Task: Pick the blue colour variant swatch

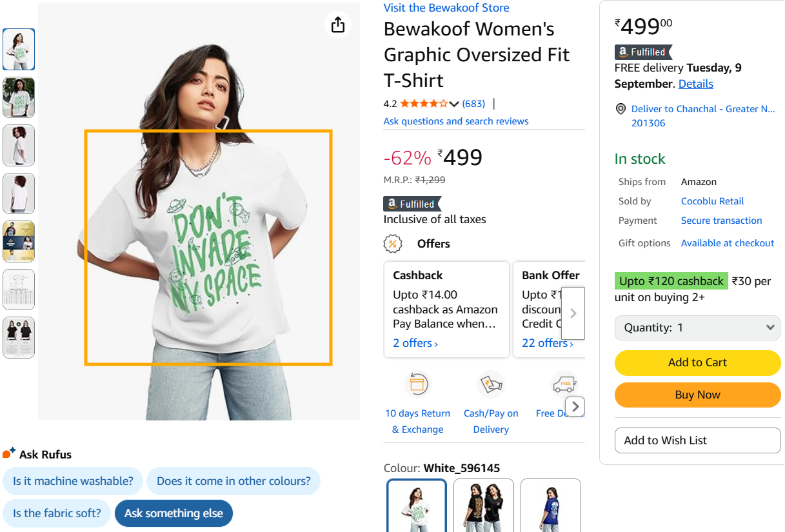Action: point(551,506)
